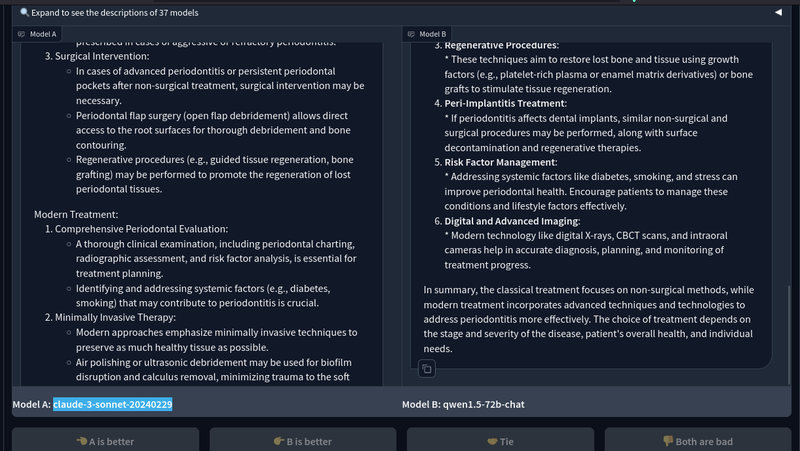Expand descriptions of 37 models

pos(115,13)
